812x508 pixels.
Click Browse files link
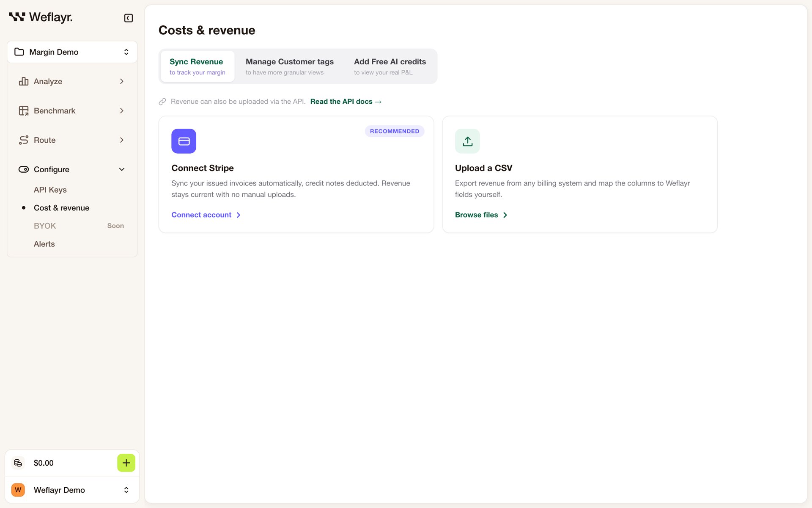(x=481, y=215)
